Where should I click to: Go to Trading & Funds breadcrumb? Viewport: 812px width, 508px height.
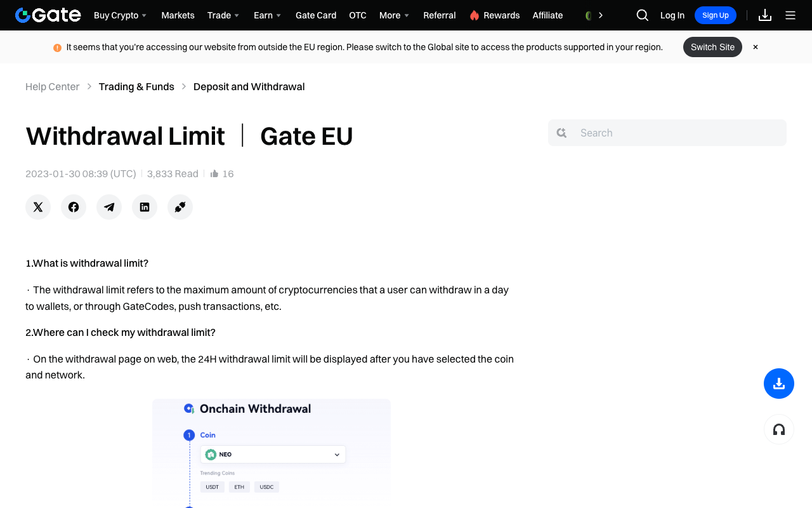[x=136, y=86]
